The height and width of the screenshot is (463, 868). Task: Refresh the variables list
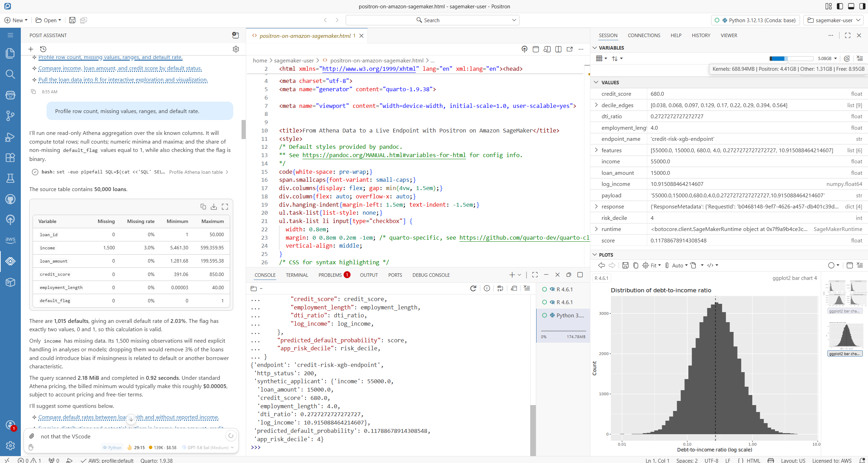(847, 58)
